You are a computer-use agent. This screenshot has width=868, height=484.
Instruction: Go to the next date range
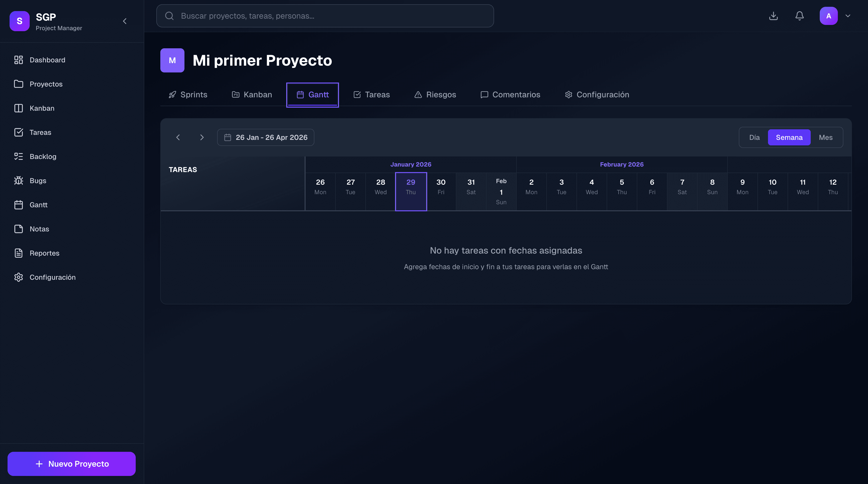(x=202, y=137)
